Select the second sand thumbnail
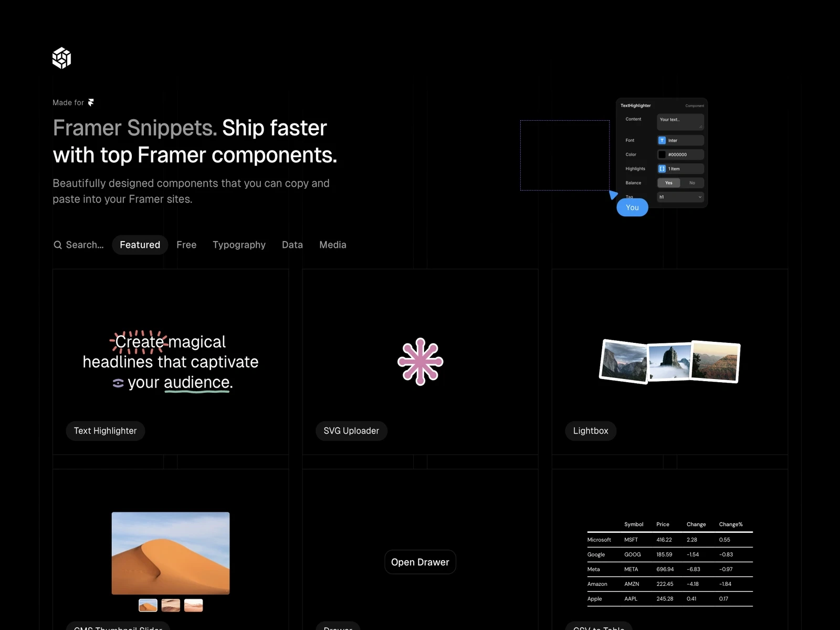The width and height of the screenshot is (840, 630). (171, 605)
